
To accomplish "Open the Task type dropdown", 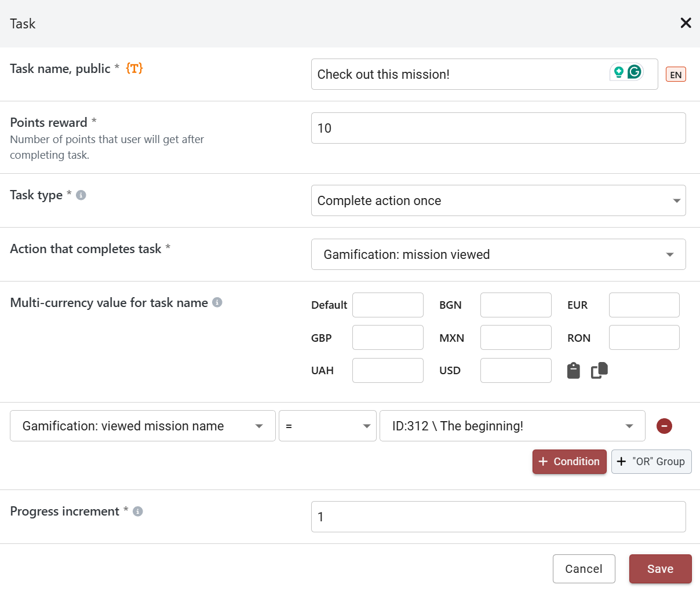I will [498, 200].
